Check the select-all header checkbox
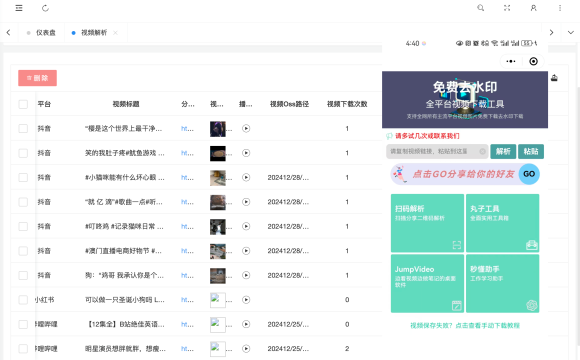 click(x=23, y=104)
